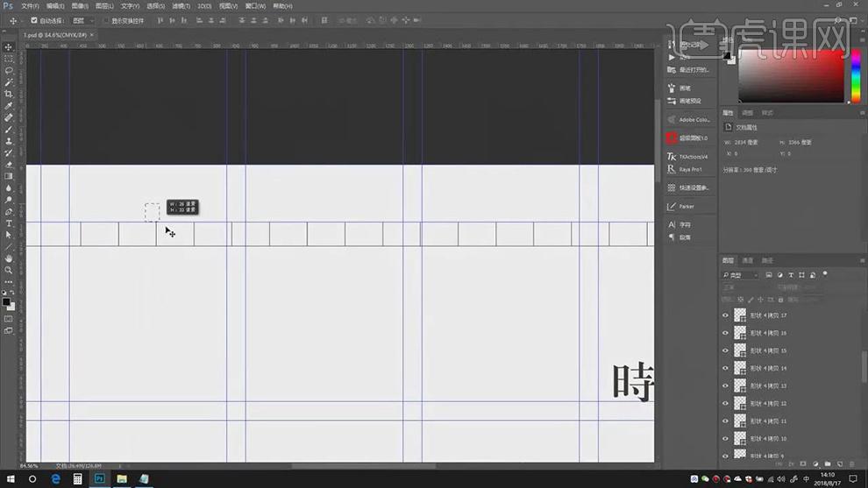Open the 滤镜 menu
The height and width of the screenshot is (488, 868).
(181, 6)
